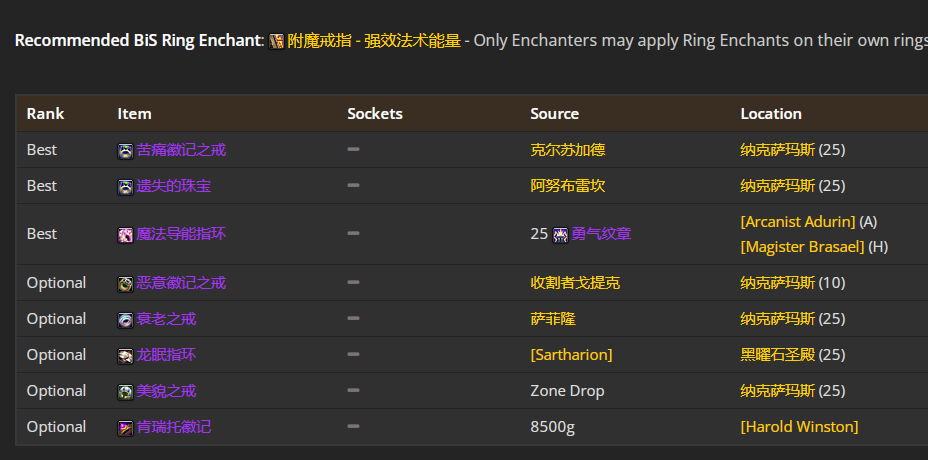The image size is (928, 460).
Task: Follow the [Harold Winston] vendor link
Action: coord(799,427)
